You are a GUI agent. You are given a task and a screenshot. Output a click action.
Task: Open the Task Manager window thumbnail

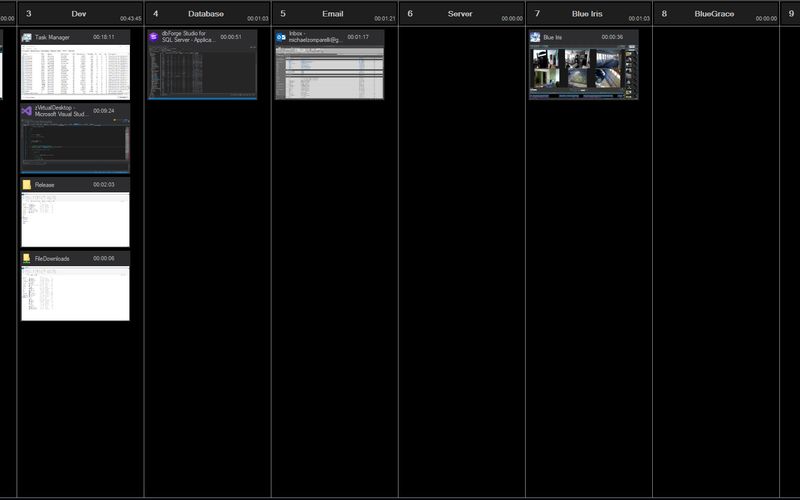point(76,72)
